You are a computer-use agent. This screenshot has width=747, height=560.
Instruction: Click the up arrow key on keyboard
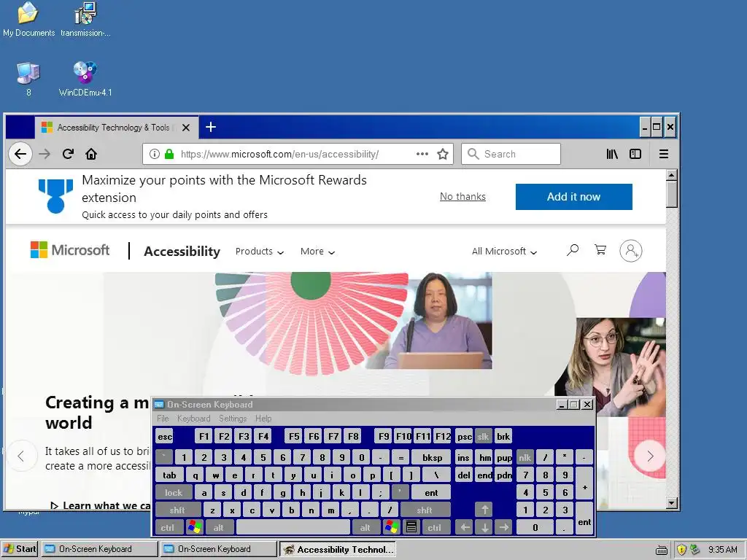(x=484, y=510)
